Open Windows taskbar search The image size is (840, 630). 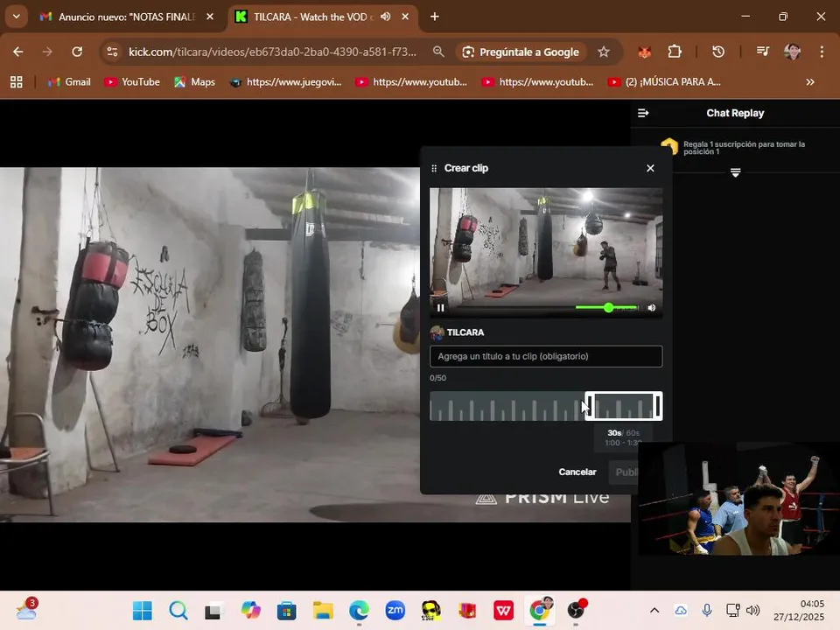178,610
